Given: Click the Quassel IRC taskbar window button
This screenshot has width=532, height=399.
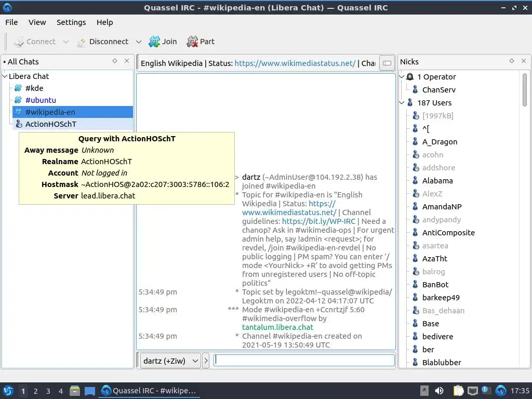Looking at the screenshot, I should [x=149, y=391].
